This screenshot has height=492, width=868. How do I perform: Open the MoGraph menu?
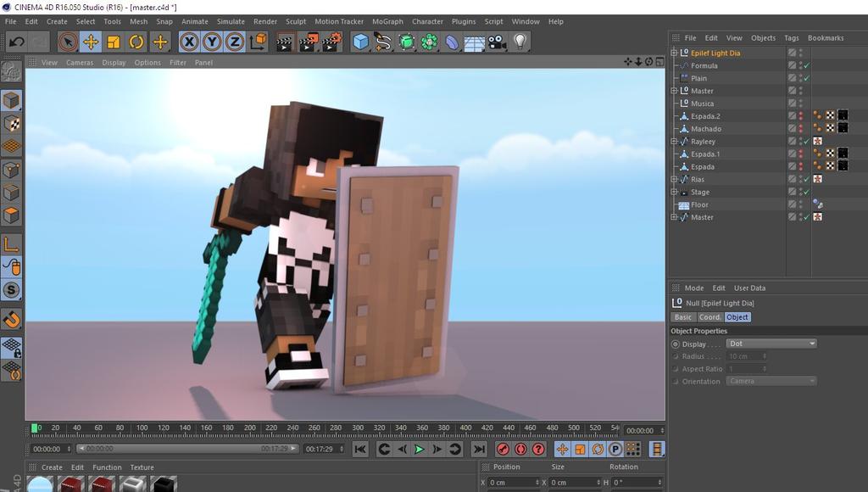pos(387,21)
